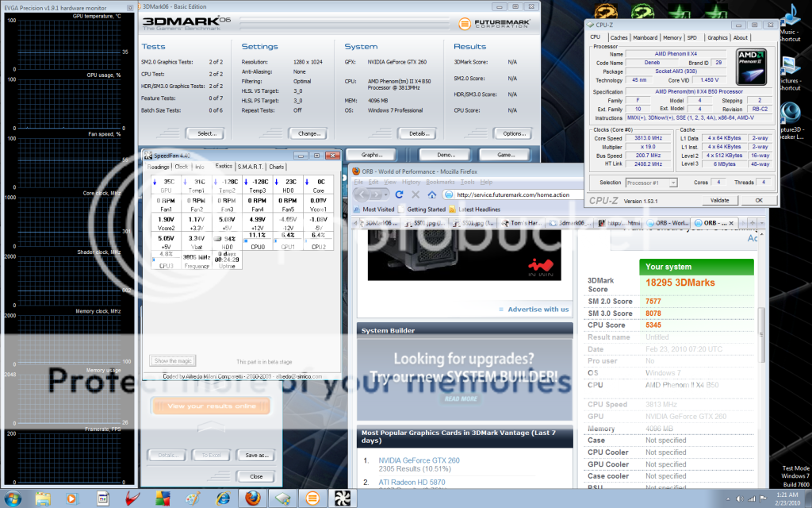Image resolution: width=812 pixels, height=508 pixels.
Task: Click the Validate button in CPU-Z
Action: (x=719, y=201)
